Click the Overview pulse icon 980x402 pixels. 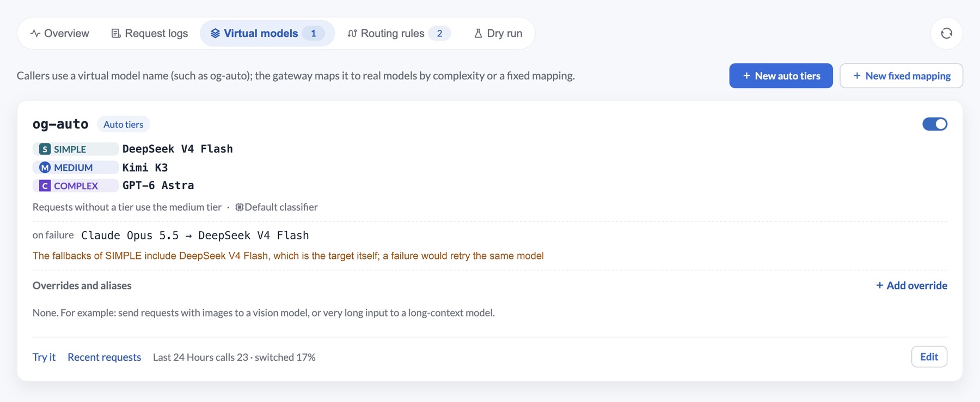[x=35, y=33]
